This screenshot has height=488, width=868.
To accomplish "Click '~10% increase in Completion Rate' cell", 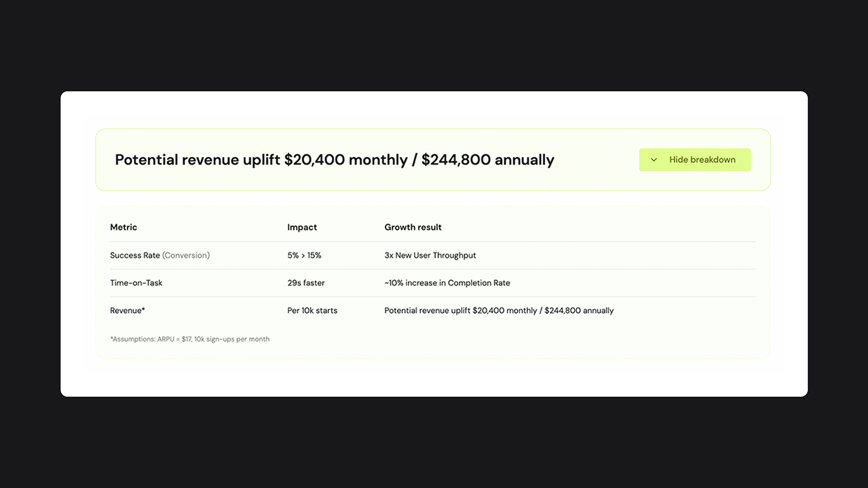I will click(447, 283).
